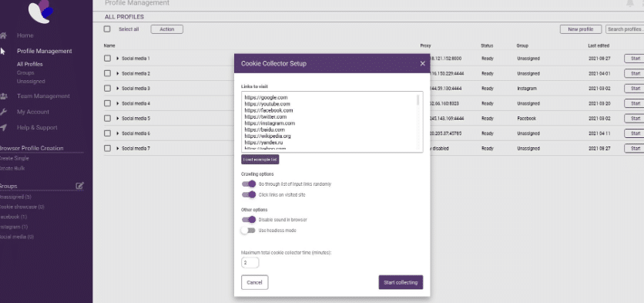
Task: Expand the Social media 2 row arrow
Action: pyautogui.click(x=118, y=73)
